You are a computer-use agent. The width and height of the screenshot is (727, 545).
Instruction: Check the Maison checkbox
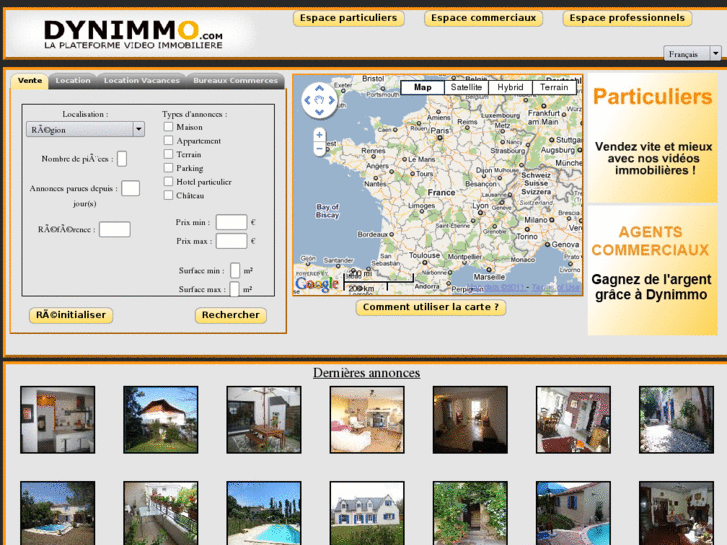click(169, 127)
